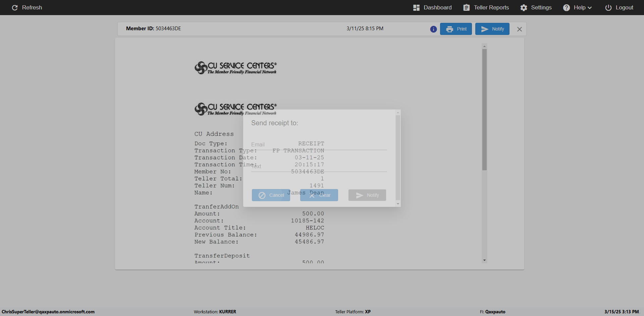Click the ChrisSuperTeller email in status bar
Viewport: 644px width, 316px height.
click(48, 312)
